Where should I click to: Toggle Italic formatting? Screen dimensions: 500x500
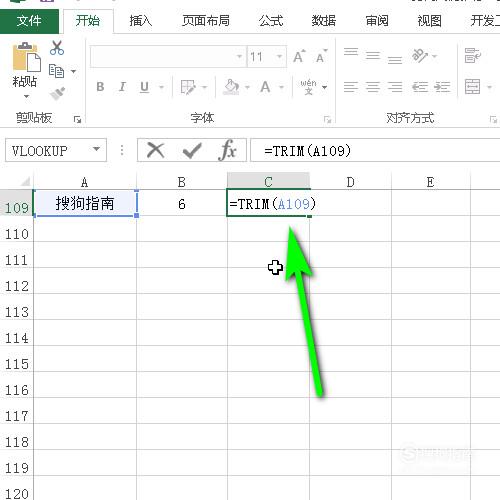[122, 87]
